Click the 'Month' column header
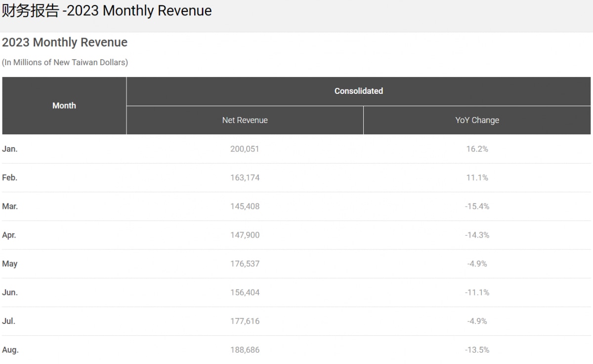593x364 pixels. click(64, 106)
